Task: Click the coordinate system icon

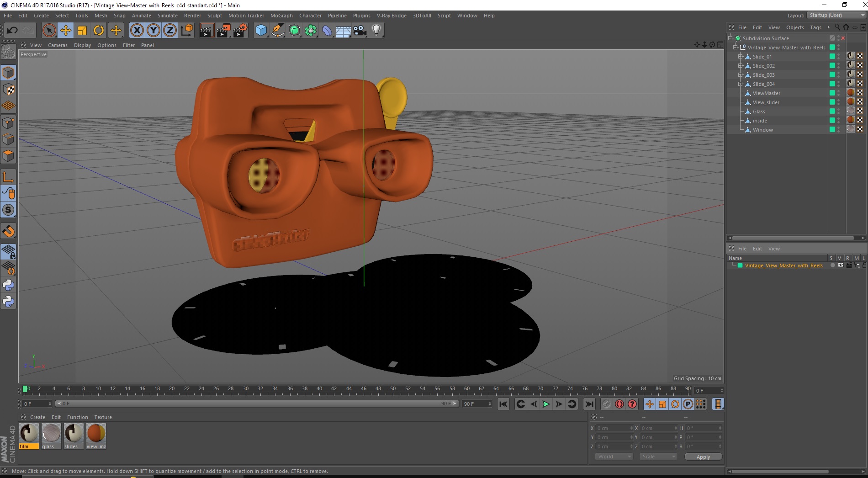Action: click(186, 31)
